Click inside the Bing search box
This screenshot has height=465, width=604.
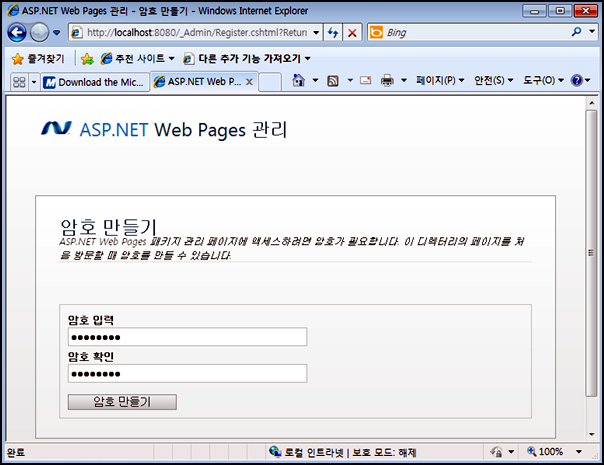[x=476, y=33]
